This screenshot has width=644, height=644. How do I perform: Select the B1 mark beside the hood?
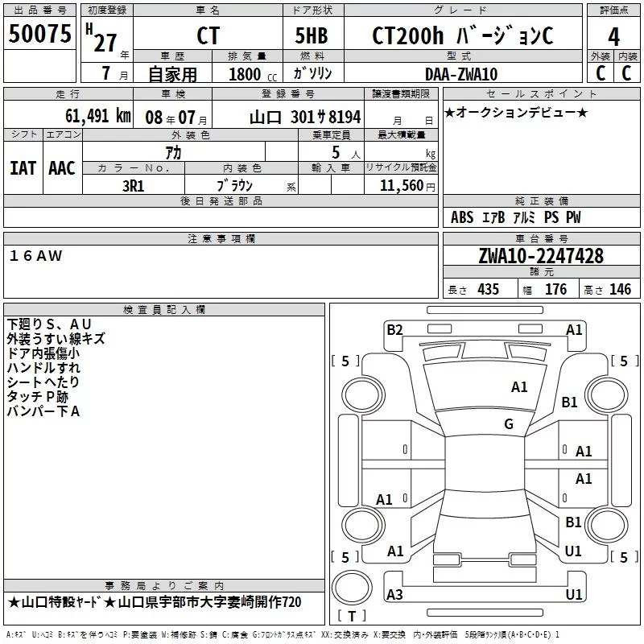(x=569, y=402)
